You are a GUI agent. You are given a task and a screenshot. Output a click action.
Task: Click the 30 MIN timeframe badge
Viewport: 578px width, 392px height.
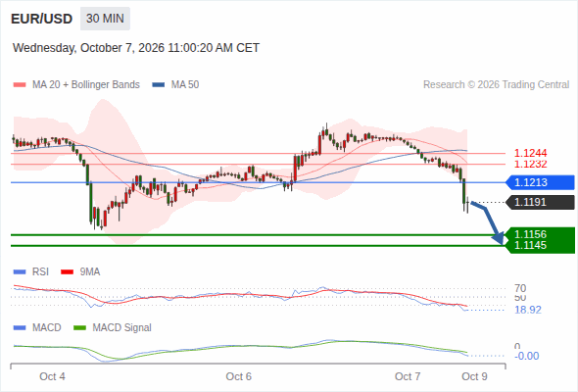[105, 19]
